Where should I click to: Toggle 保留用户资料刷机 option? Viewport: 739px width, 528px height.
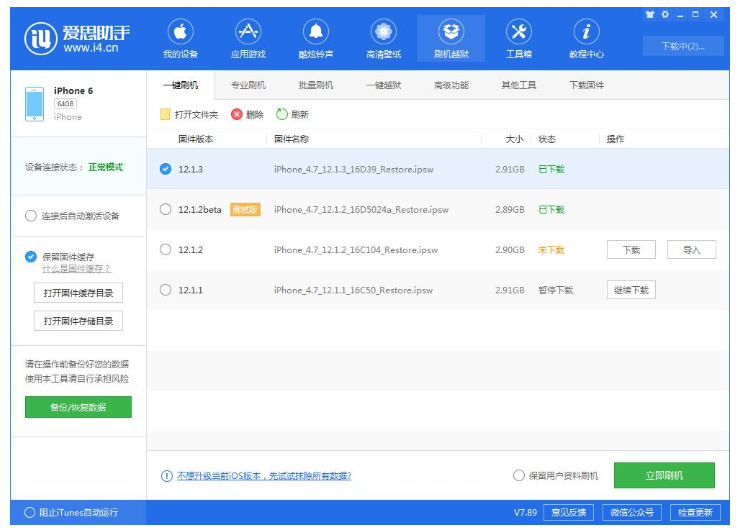519,475
